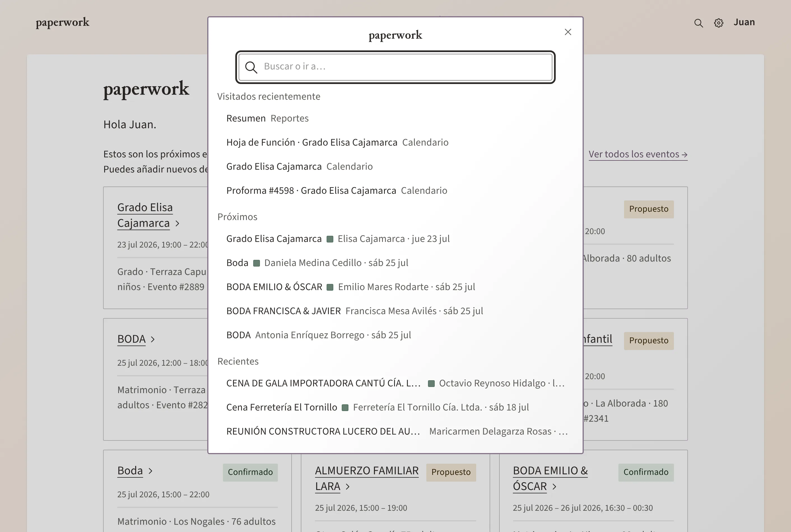This screenshot has width=791, height=532.
Task: Click chevron next to ALMUERZO FAMILIAR LARA
Action: (348, 487)
